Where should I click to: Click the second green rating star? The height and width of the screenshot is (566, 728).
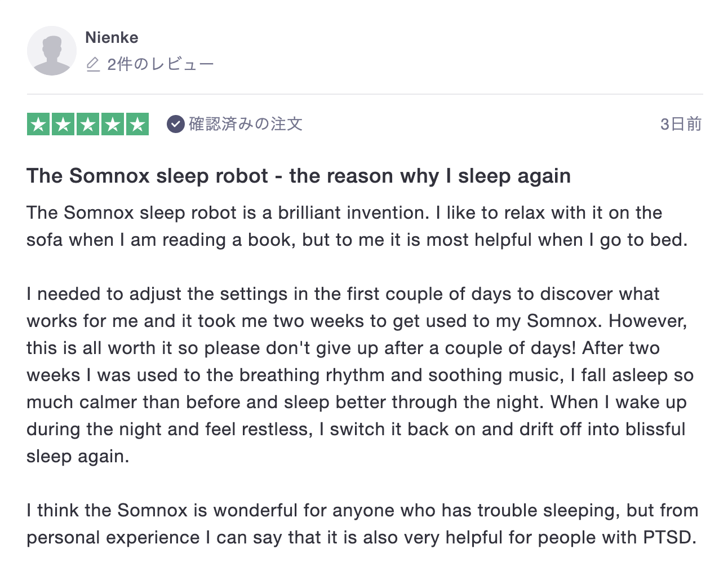[x=63, y=124]
